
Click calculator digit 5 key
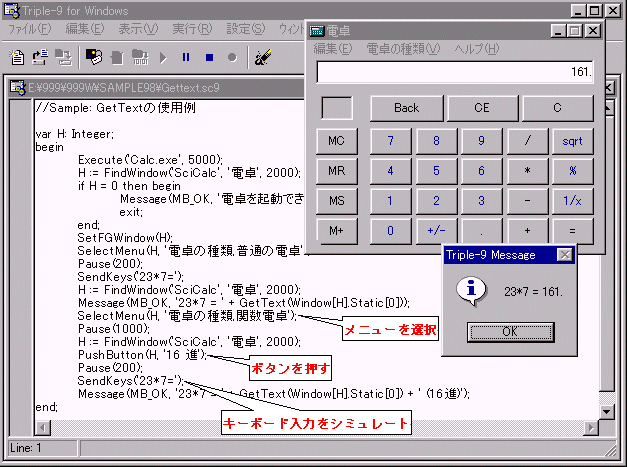436,171
